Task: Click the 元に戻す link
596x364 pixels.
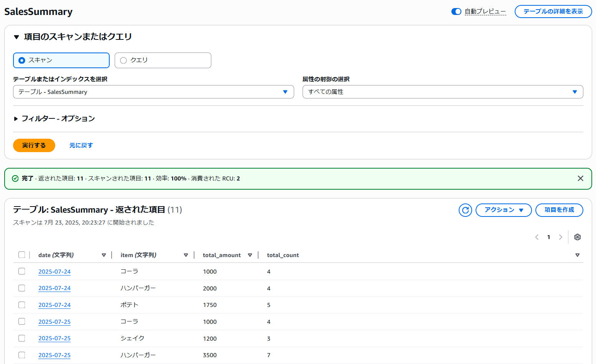Action: [x=81, y=146]
